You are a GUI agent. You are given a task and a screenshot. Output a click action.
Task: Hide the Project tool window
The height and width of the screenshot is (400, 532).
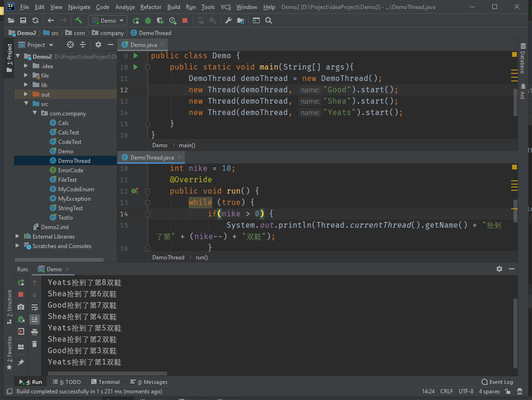click(111, 44)
